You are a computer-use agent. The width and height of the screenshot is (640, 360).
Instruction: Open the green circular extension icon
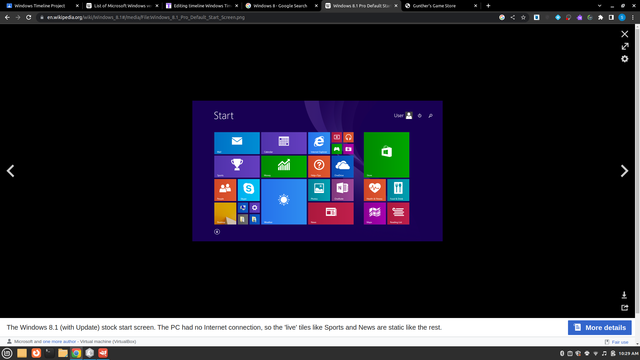point(590,18)
